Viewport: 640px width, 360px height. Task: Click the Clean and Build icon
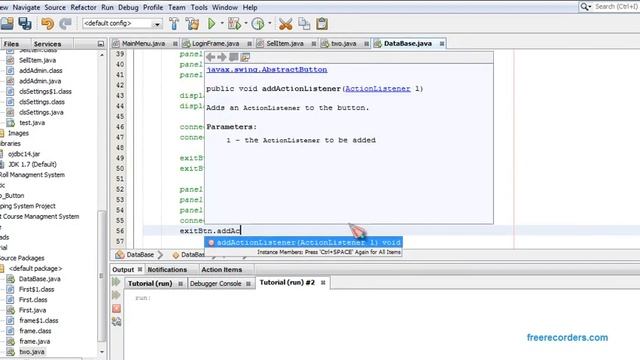tap(192, 24)
